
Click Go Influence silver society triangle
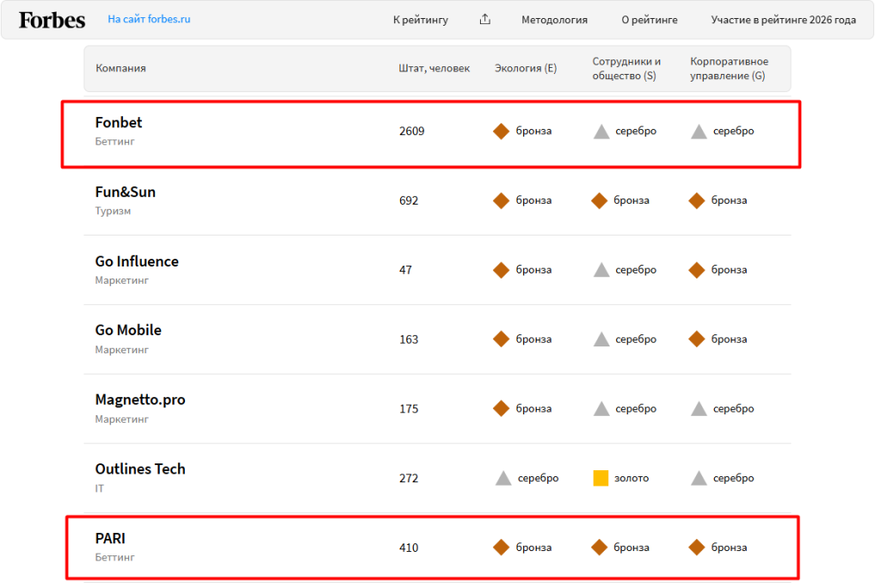tap(601, 270)
